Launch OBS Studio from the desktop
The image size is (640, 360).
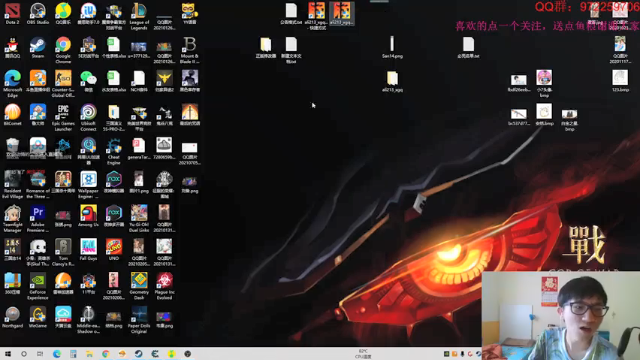tap(38, 13)
